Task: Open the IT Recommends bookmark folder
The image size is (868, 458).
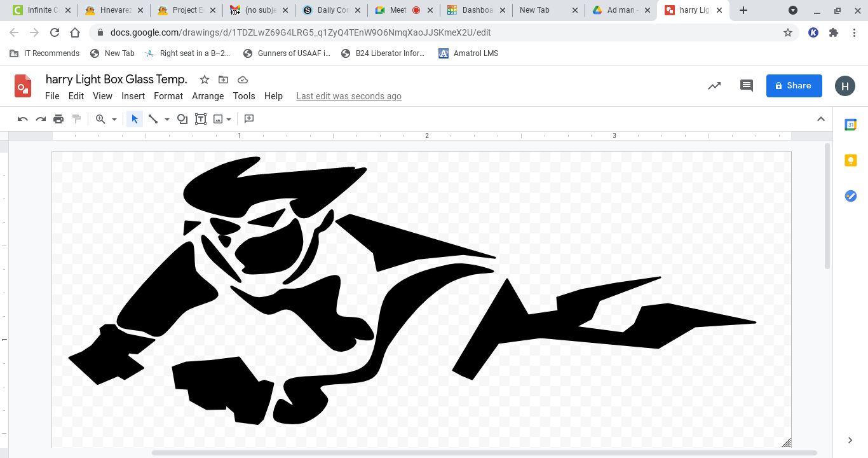Action: coord(44,53)
